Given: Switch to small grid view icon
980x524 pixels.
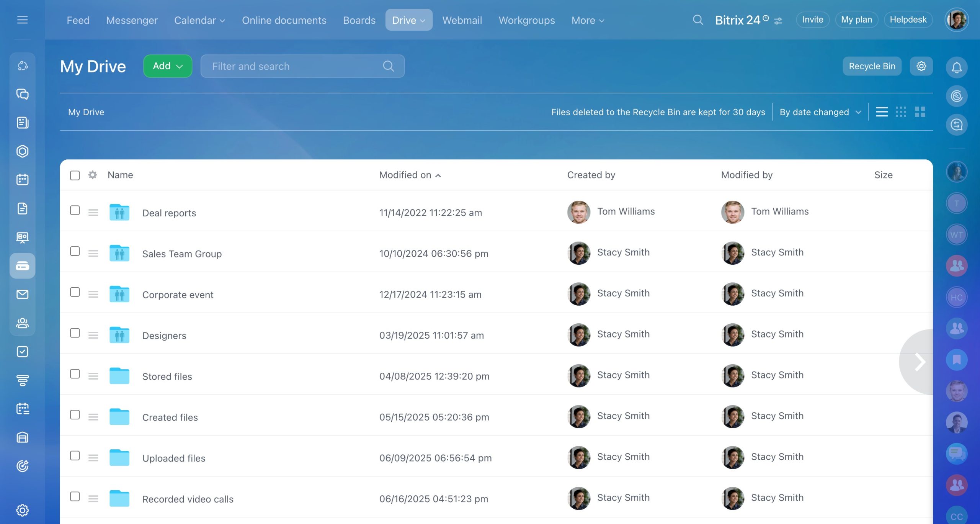Looking at the screenshot, I should [x=901, y=112].
